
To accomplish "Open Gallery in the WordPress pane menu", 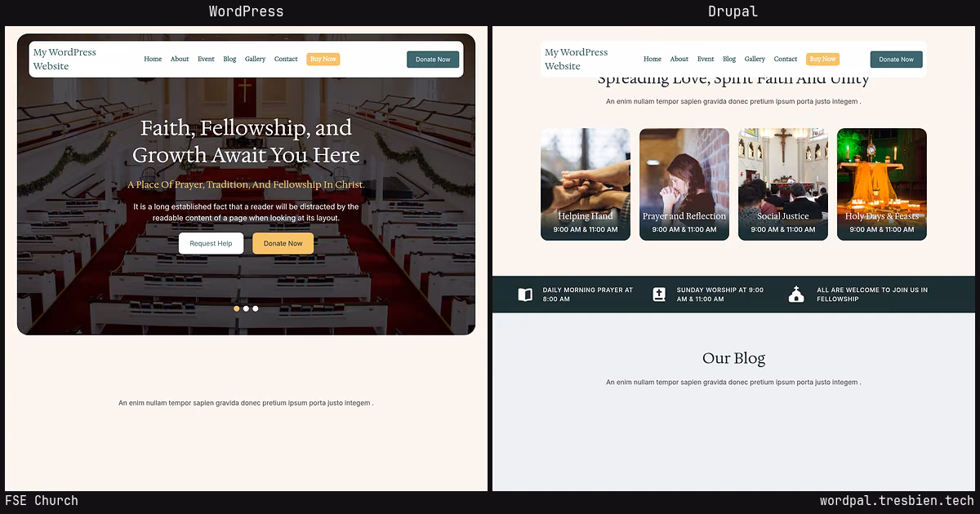I will [x=255, y=59].
